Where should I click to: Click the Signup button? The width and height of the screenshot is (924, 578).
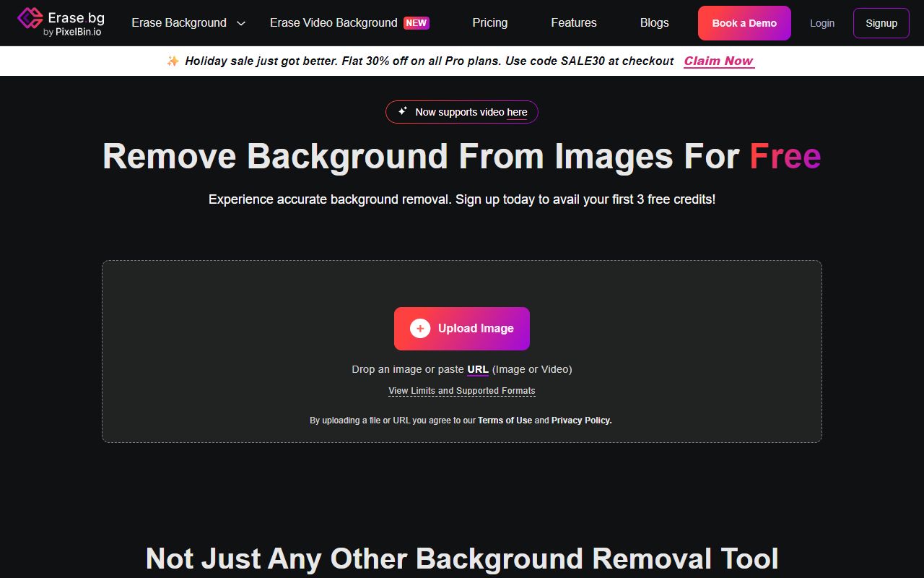881,23
